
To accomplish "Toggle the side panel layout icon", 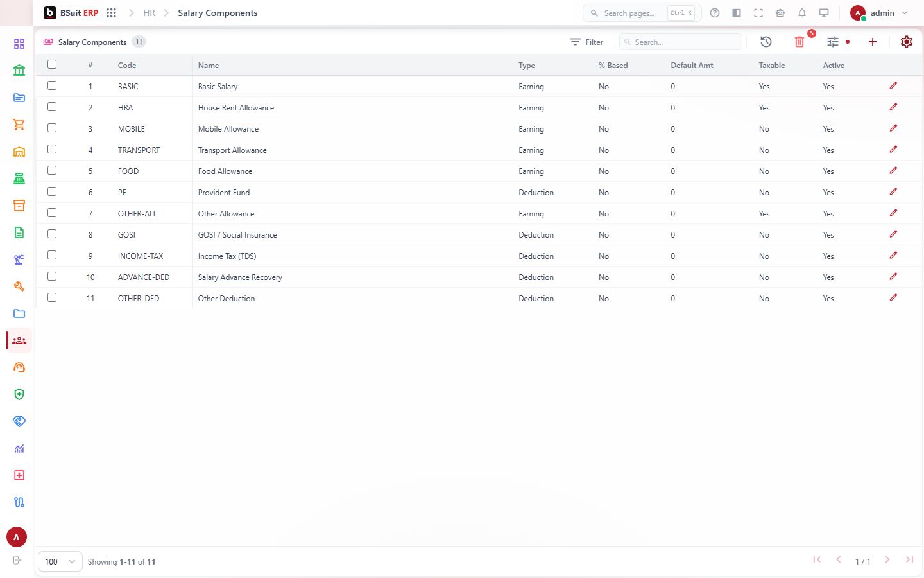I will 737,13.
